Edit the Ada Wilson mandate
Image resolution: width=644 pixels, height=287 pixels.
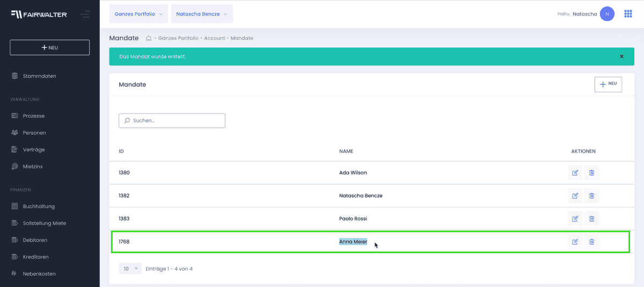pyautogui.click(x=575, y=173)
